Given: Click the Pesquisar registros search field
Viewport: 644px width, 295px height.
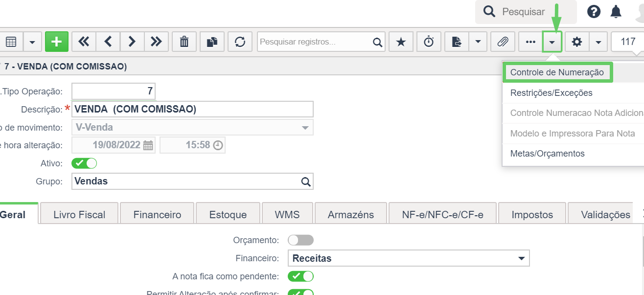Looking at the screenshot, I should point(315,42).
